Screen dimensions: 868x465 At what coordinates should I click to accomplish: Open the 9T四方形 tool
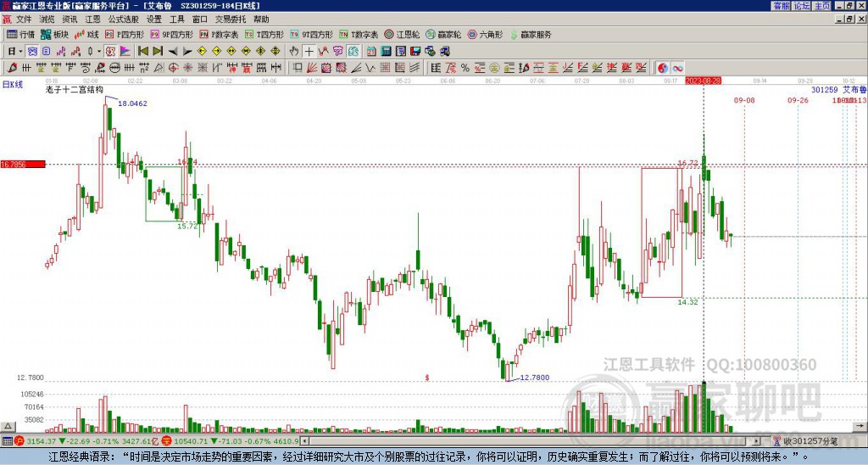pyautogui.click(x=312, y=34)
